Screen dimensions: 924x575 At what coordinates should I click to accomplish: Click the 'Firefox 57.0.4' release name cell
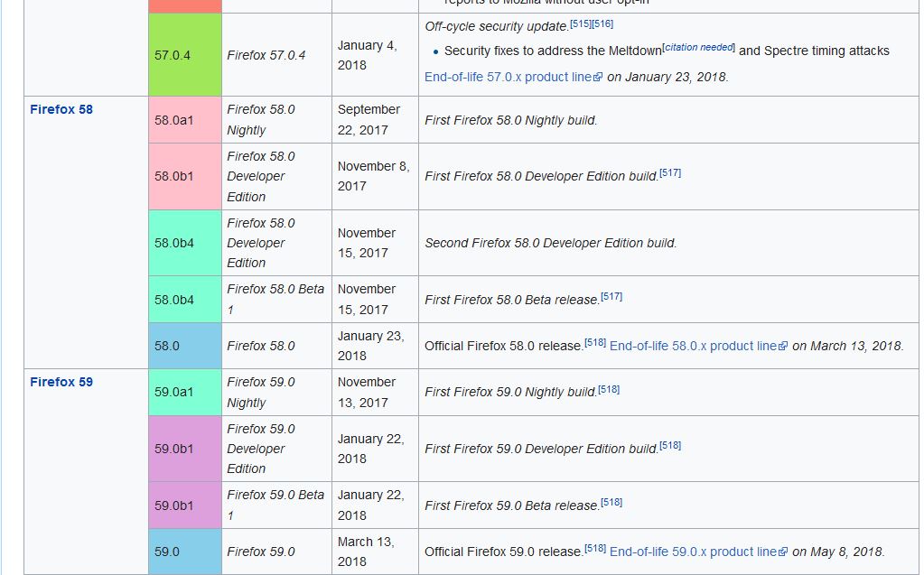point(277,55)
